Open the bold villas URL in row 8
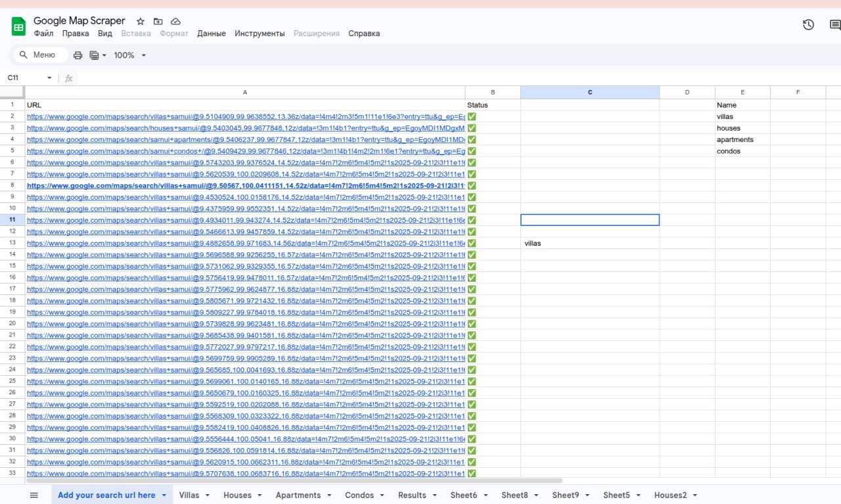Screen dimensions: 841x504 (x=246, y=186)
